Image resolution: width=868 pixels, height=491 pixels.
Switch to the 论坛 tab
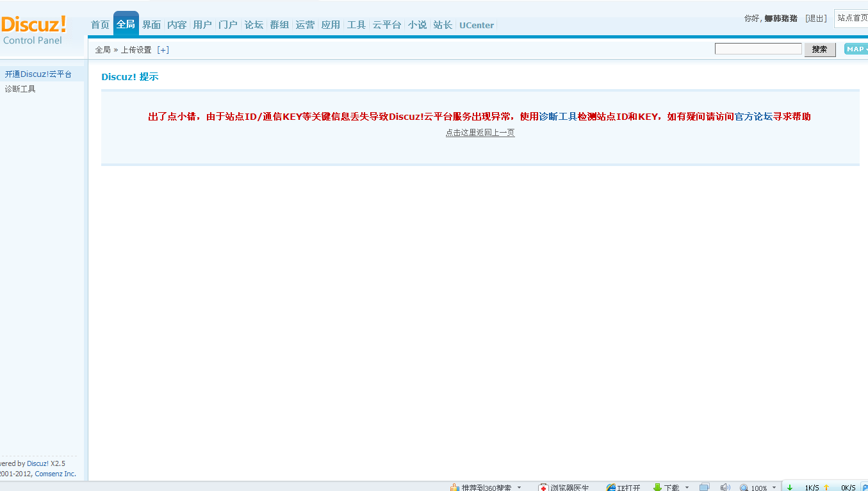click(x=254, y=25)
